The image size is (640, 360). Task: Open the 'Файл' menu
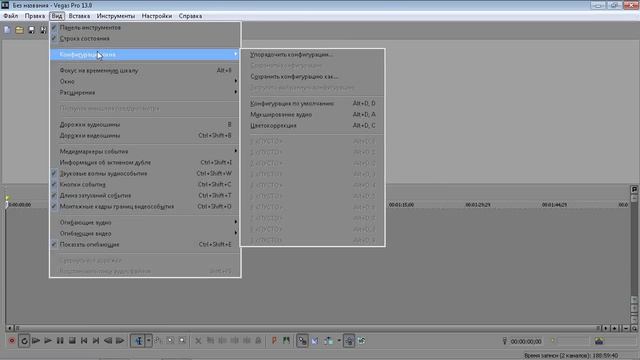click(11, 16)
